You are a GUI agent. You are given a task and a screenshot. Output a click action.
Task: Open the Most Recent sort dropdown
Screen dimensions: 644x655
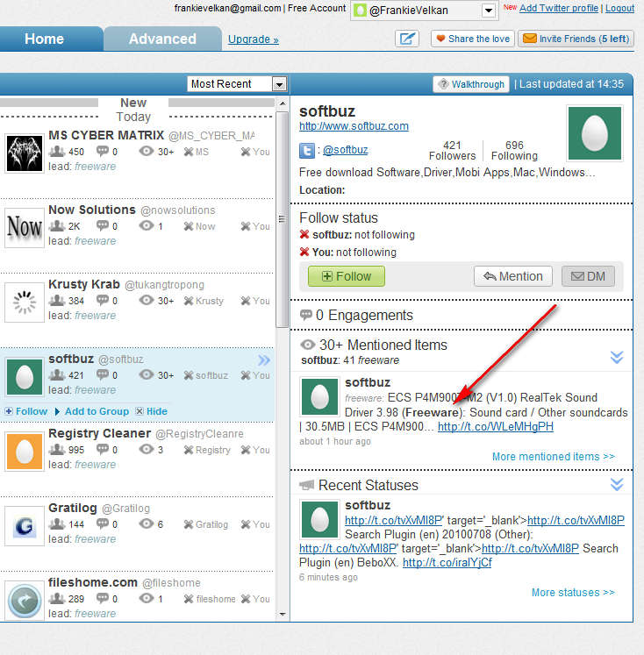coord(279,84)
